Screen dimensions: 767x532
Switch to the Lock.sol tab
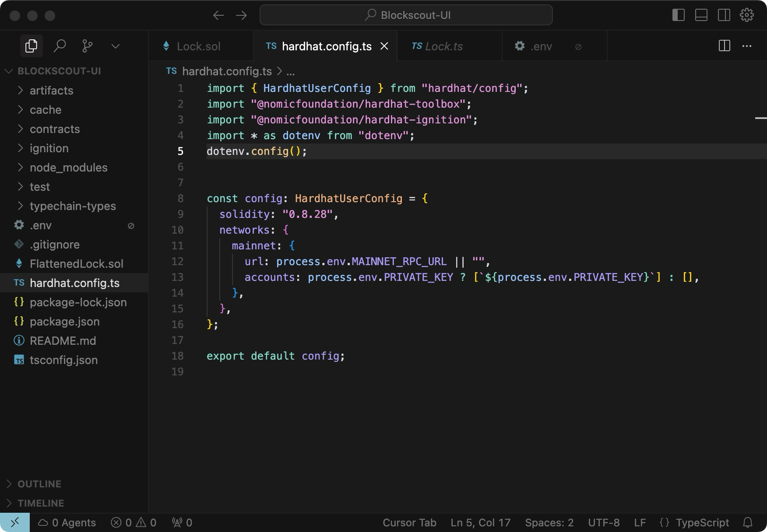tap(201, 46)
